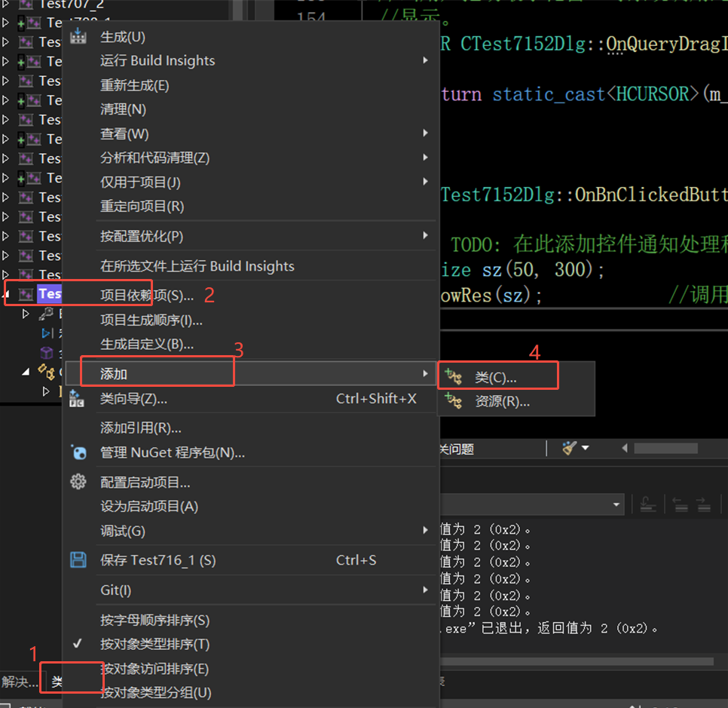The width and height of the screenshot is (728, 708).
Task: Click 资源(R)... in the Add submenu
Action: [x=502, y=401]
